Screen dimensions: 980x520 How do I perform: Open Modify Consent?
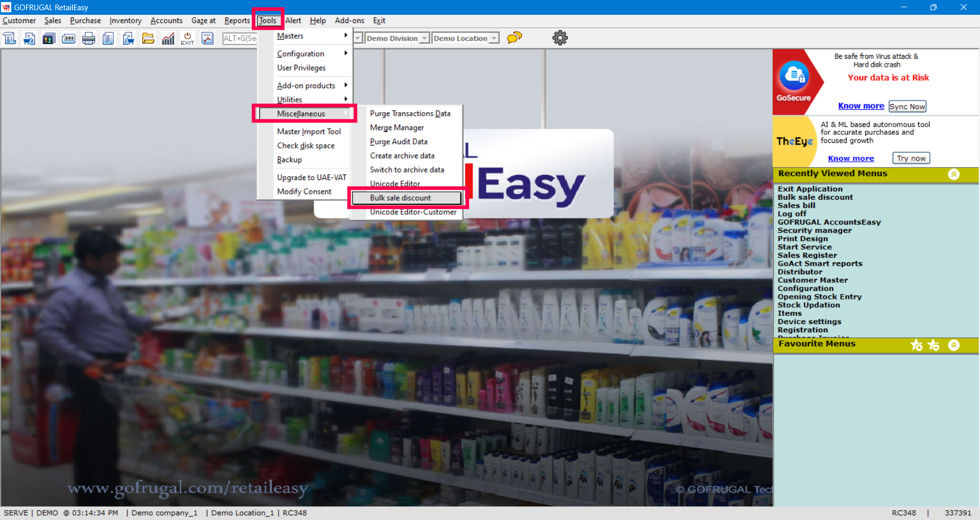click(305, 191)
